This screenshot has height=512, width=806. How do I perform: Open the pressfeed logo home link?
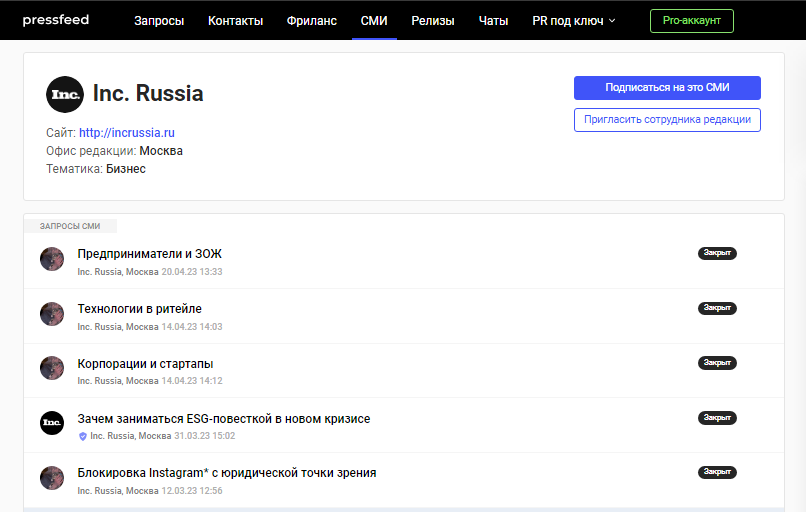56,20
